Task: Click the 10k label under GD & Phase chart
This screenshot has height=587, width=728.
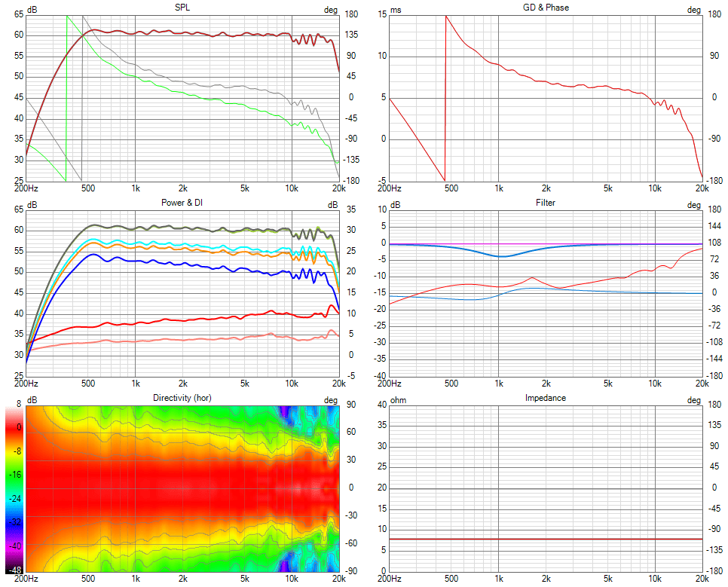Action: [x=655, y=188]
